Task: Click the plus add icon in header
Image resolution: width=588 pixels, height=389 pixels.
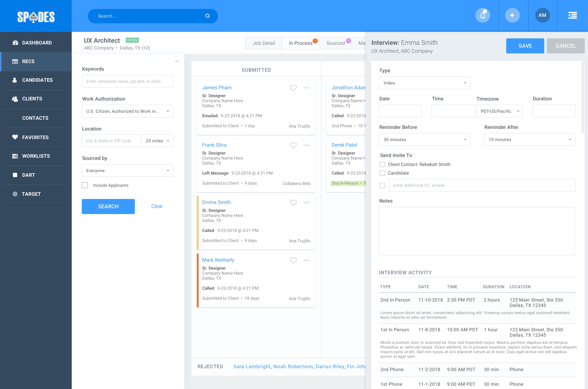Action: click(512, 15)
